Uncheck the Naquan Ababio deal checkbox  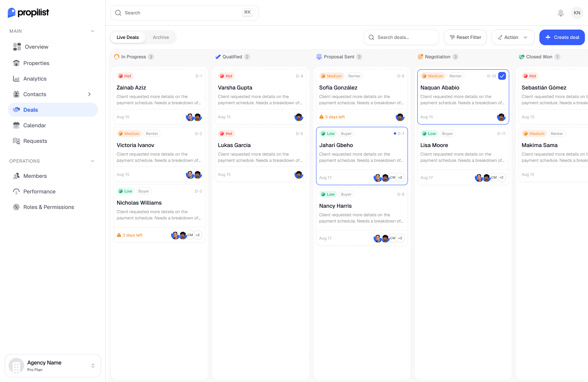(x=502, y=76)
